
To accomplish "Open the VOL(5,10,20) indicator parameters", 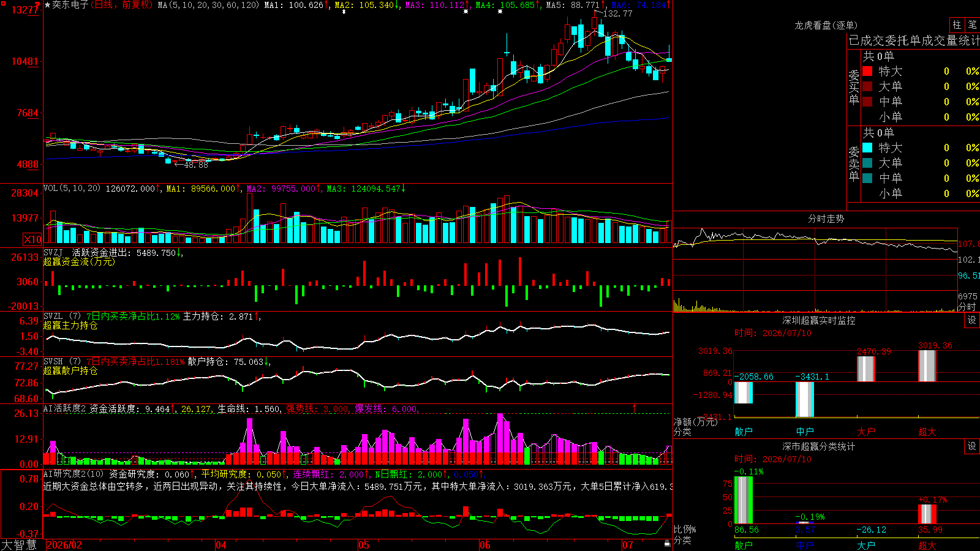I will point(72,189).
